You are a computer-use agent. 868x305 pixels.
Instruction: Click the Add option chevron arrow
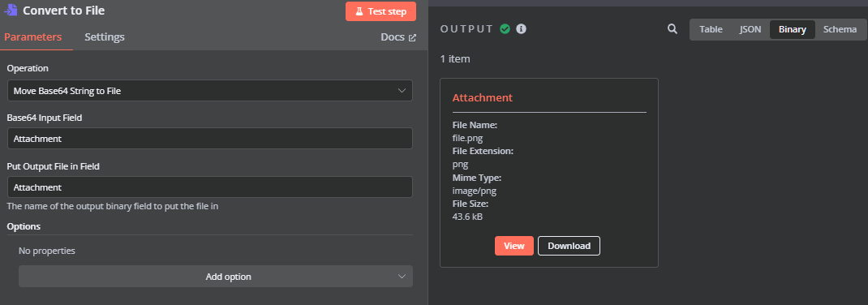(402, 277)
